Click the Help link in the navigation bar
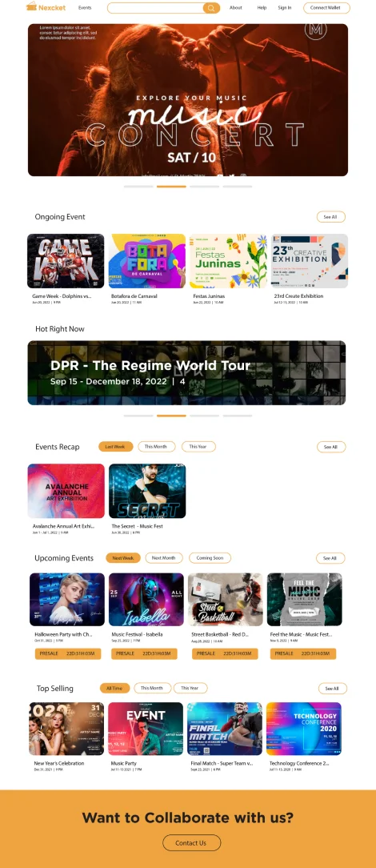This screenshot has width=376, height=868. tap(262, 8)
